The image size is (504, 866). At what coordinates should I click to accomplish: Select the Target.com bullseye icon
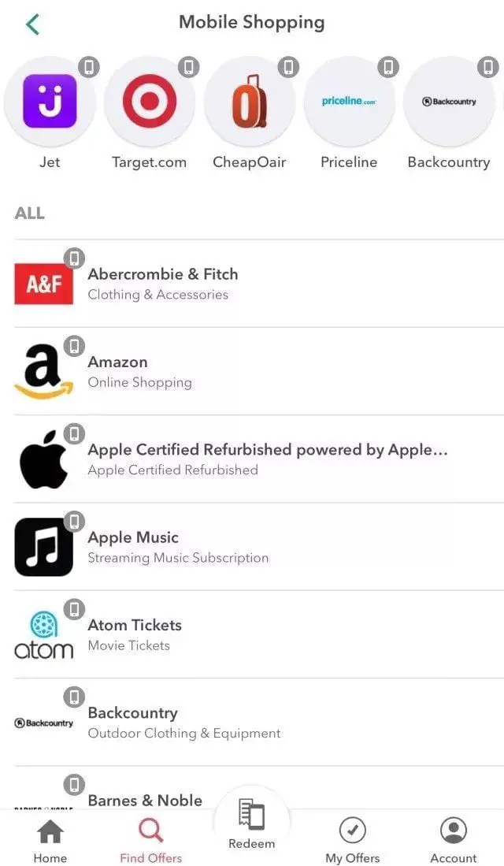coord(150,102)
